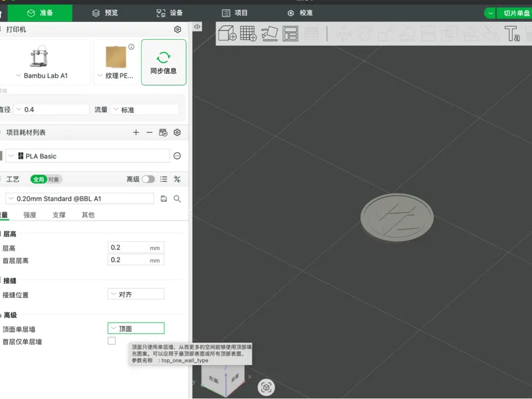Switch to the 校准 tab
This screenshot has width=532, height=399.
pyautogui.click(x=300, y=13)
